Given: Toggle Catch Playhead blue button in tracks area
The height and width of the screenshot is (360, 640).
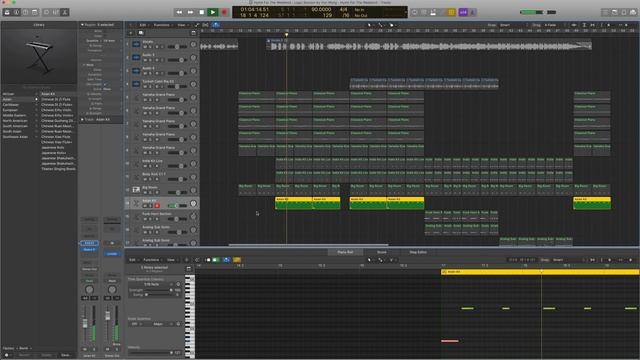Looking at the screenshot, I should pos(216,25).
